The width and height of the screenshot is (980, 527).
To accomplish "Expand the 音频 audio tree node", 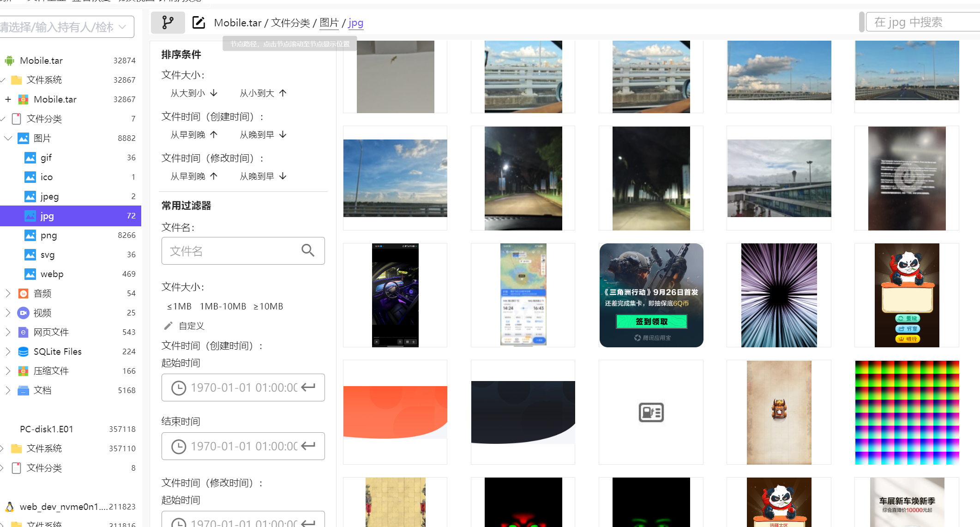I will 8,293.
